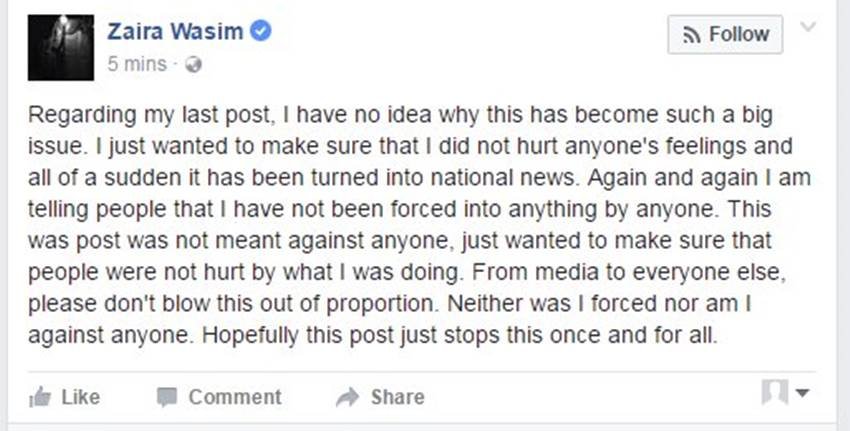The height and width of the screenshot is (431, 850).
Task: Open the dropdown arrow beside the identity icon
Action: click(802, 393)
